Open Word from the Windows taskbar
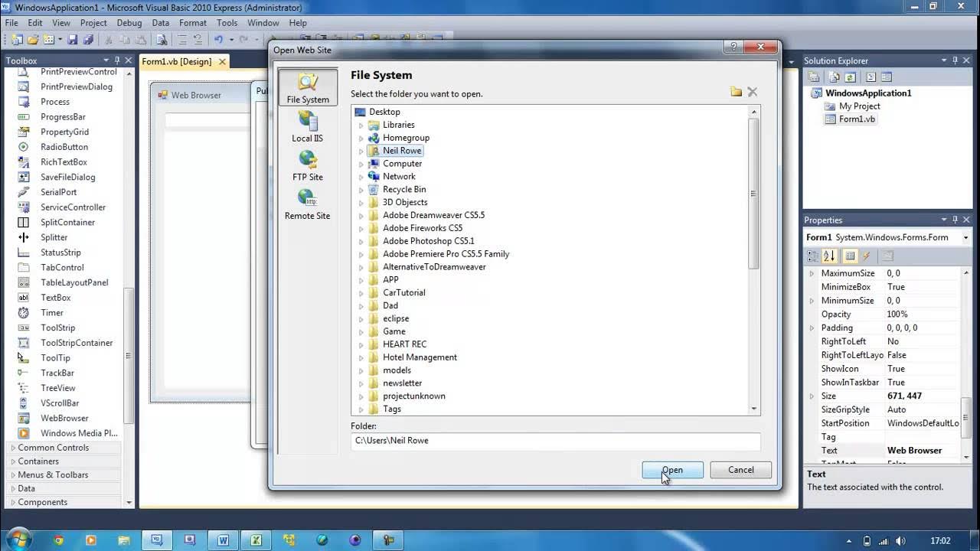Screen dimensions: 980x551 point(223,540)
